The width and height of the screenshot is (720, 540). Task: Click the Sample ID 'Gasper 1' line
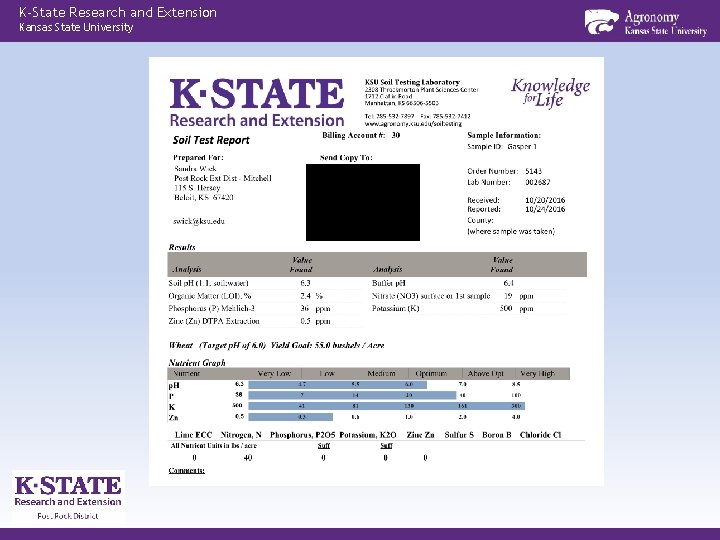click(502, 146)
